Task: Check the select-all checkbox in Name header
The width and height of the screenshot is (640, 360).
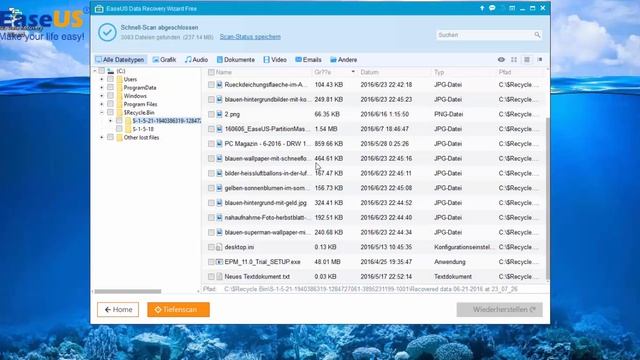Action: point(211,72)
